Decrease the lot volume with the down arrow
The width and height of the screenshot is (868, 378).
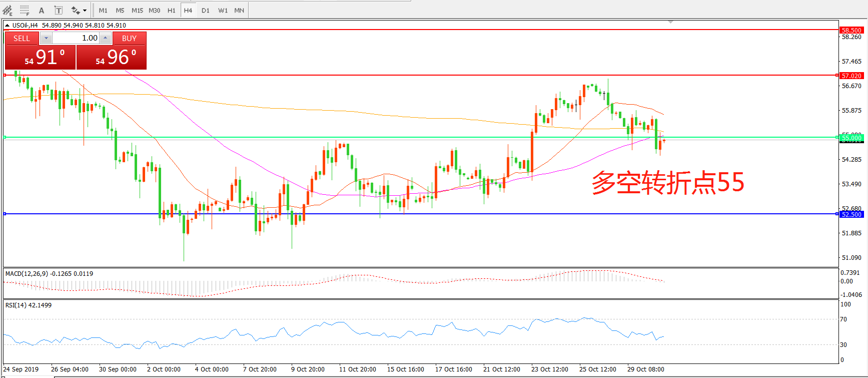coord(46,38)
